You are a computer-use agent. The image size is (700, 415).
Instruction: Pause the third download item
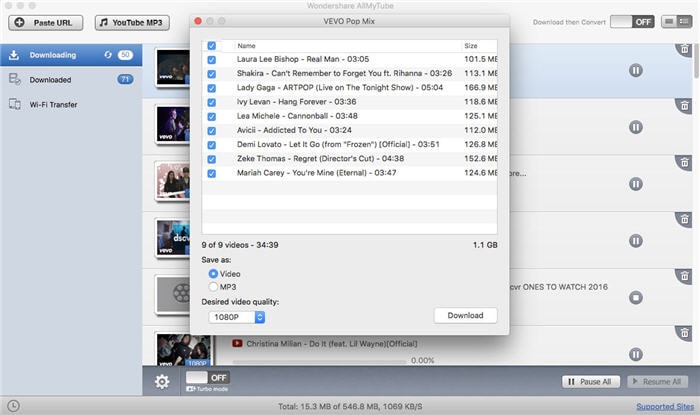tap(636, 184)
